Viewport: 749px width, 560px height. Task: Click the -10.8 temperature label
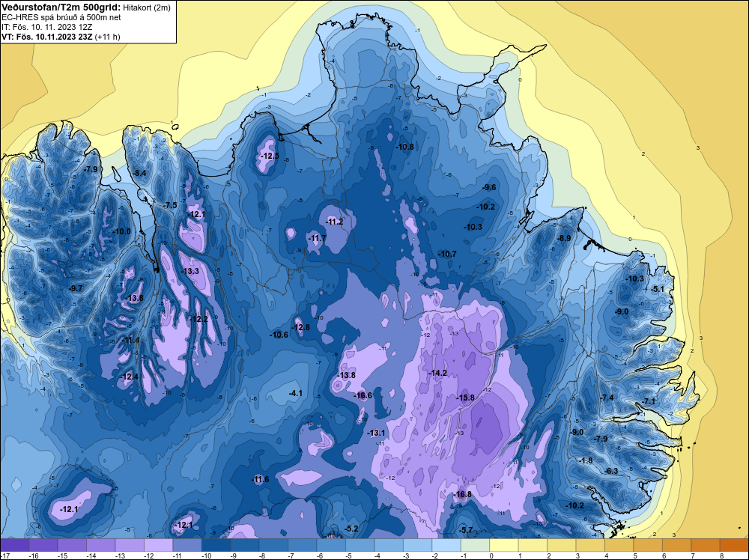pyautogui.click(x=404, y=147)
